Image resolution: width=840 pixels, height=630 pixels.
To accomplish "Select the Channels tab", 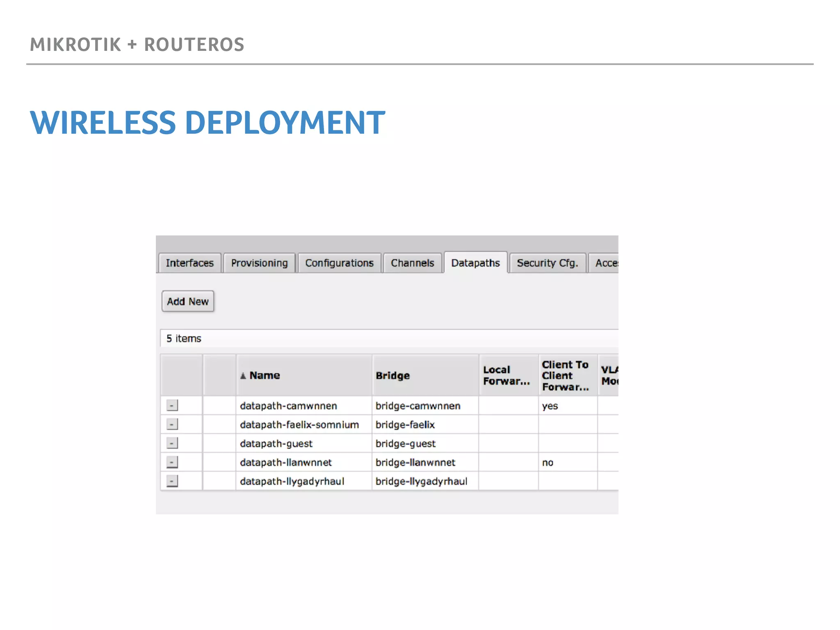I will 412,263.
